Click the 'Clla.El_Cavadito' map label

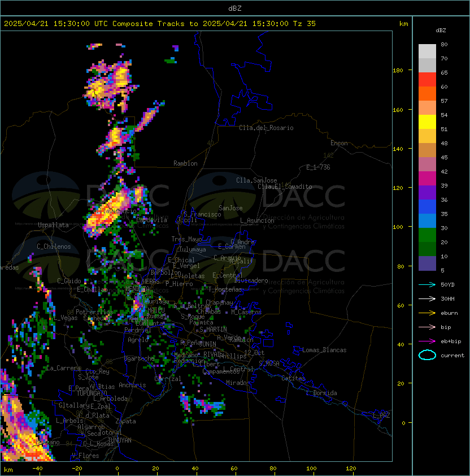click(x=285, y=187)
